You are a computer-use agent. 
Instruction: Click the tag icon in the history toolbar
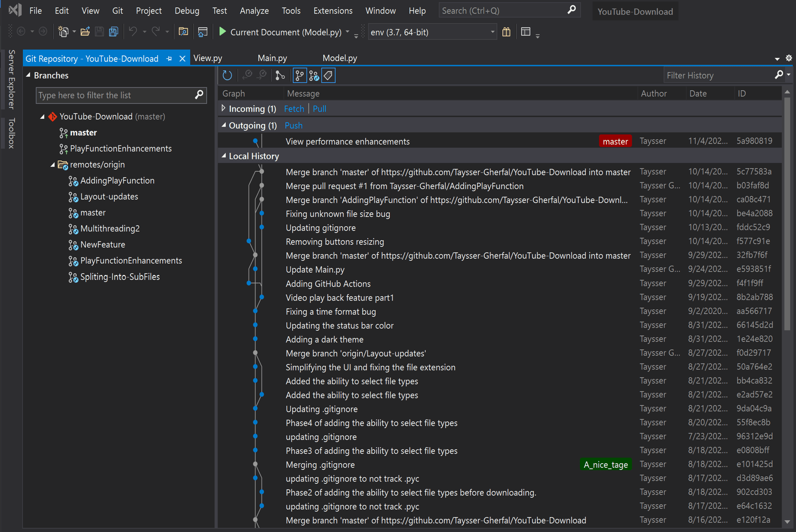[x=328, y=75]
